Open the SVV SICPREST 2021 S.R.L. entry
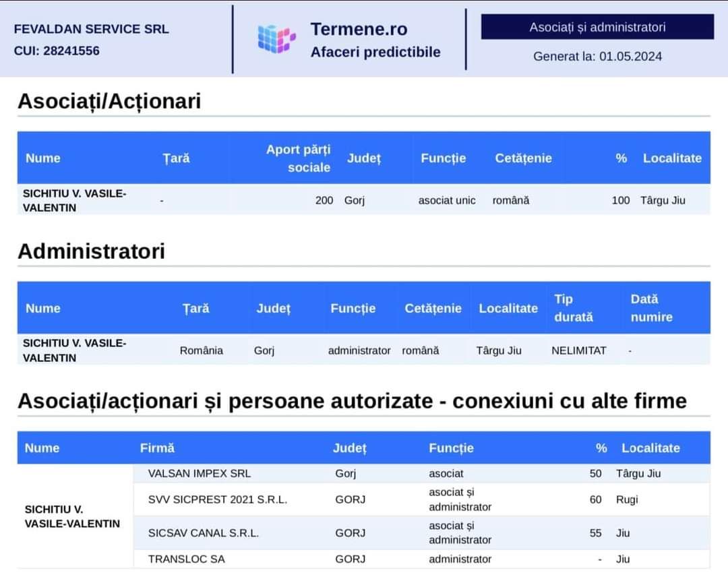This screenshot has height=581, width=728. [x=218, y=500]
